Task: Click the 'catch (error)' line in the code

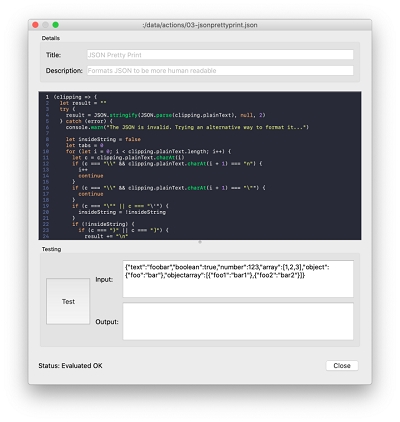Action: (x=86, y=121)
